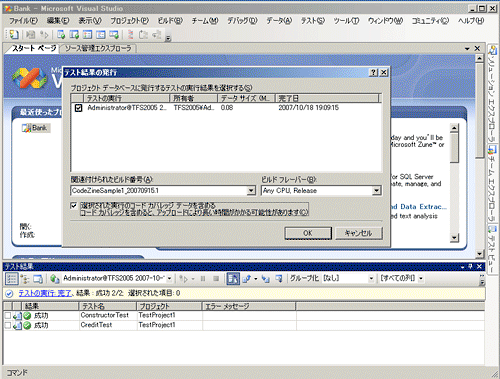This screenshot has height=379, width=500.
Task: Open the Test Results panel options arrow
Action: (463, 267)
